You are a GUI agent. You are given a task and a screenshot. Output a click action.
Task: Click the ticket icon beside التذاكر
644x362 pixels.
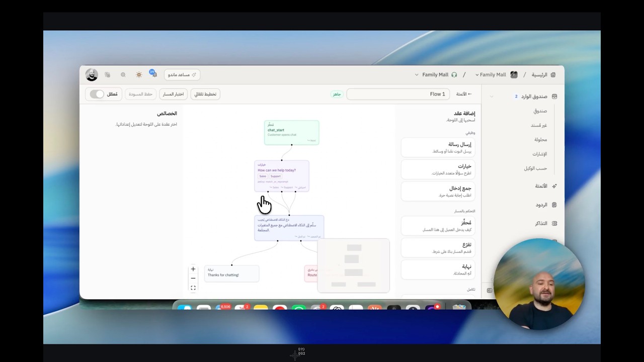tap(554, 224)
